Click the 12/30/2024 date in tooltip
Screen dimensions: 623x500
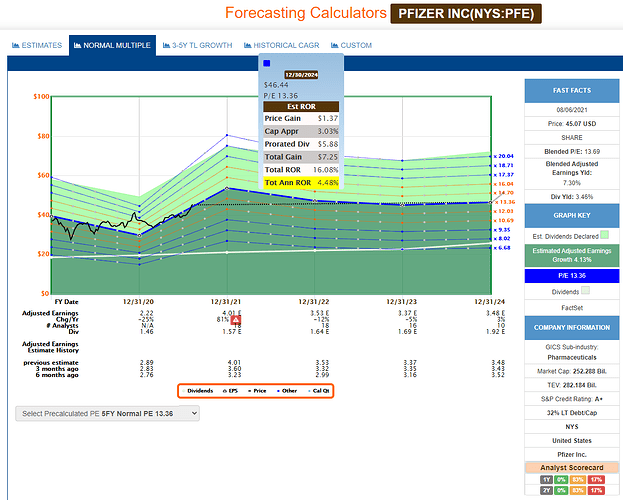301,75
